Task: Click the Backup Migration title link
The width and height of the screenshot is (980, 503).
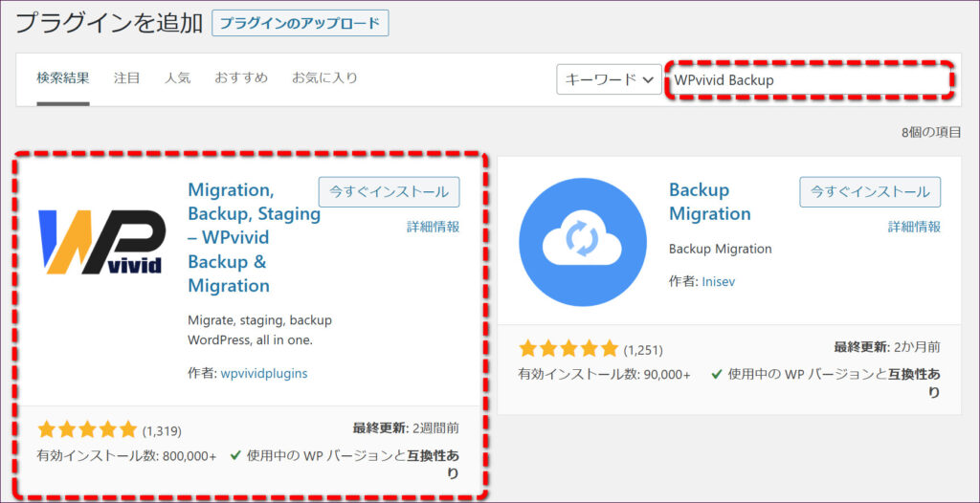Action: pyautogui.click(x=709, y=202)
